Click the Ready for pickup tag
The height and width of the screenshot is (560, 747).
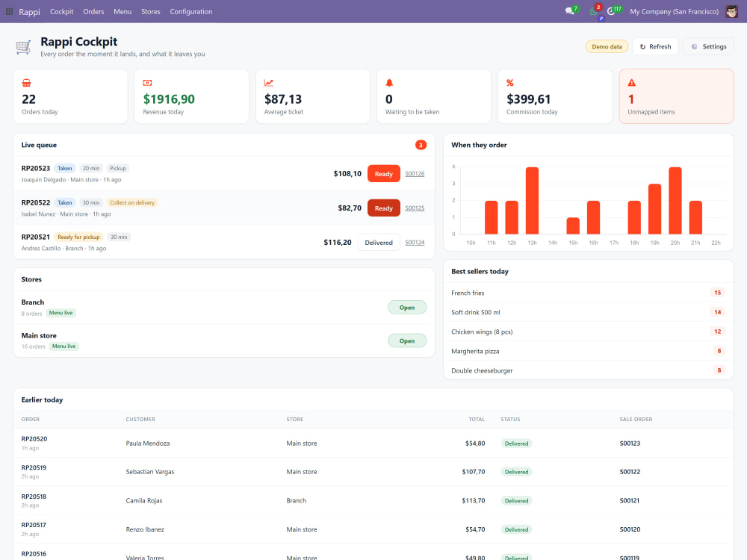(78, 237)
